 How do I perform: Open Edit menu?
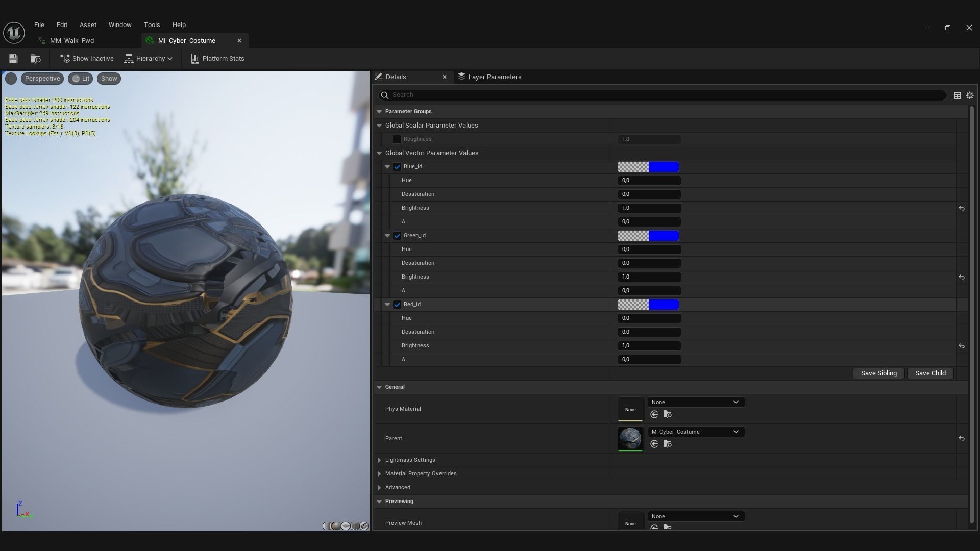62,24
